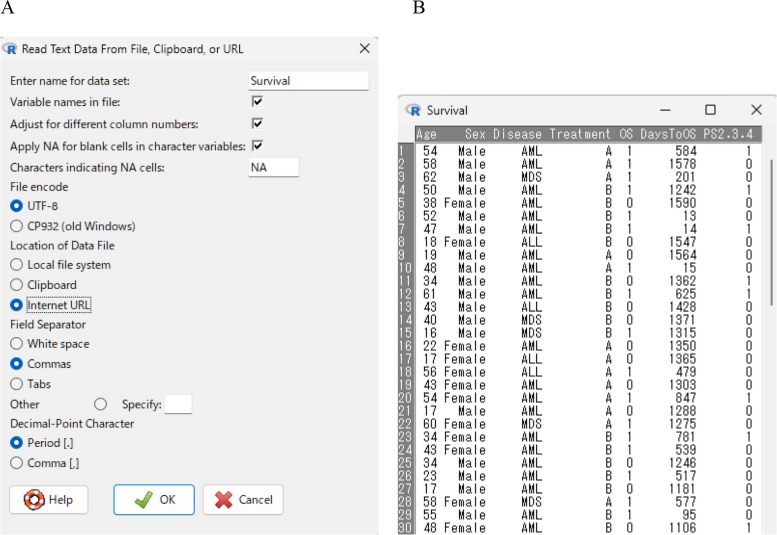The image size is (777, 535).
Task: Click the DaysToOS column header
Action: pos(668,134)
